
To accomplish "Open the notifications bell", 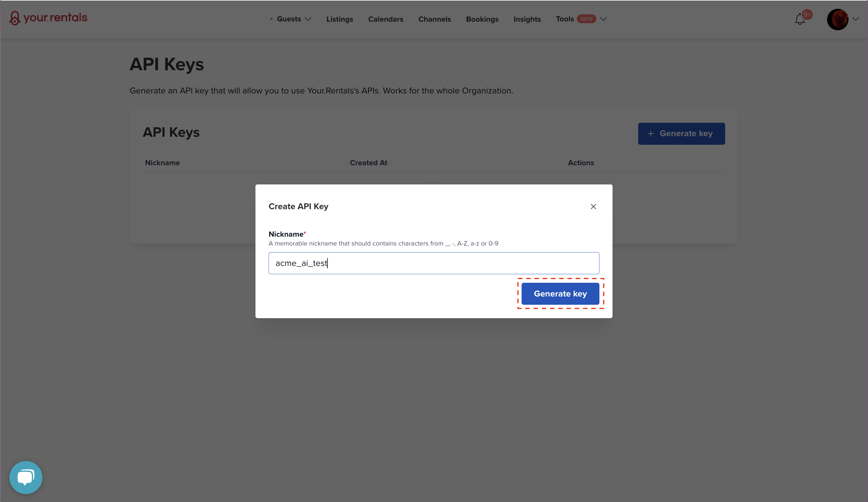I will [x=800, y=19].
